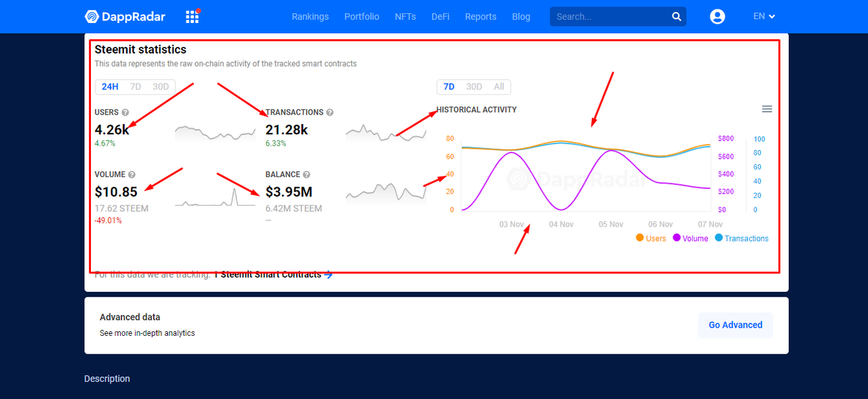Screen dimensions: 868x399
Task: Click the 17.62 STEEM text
Action: [121, 208]
